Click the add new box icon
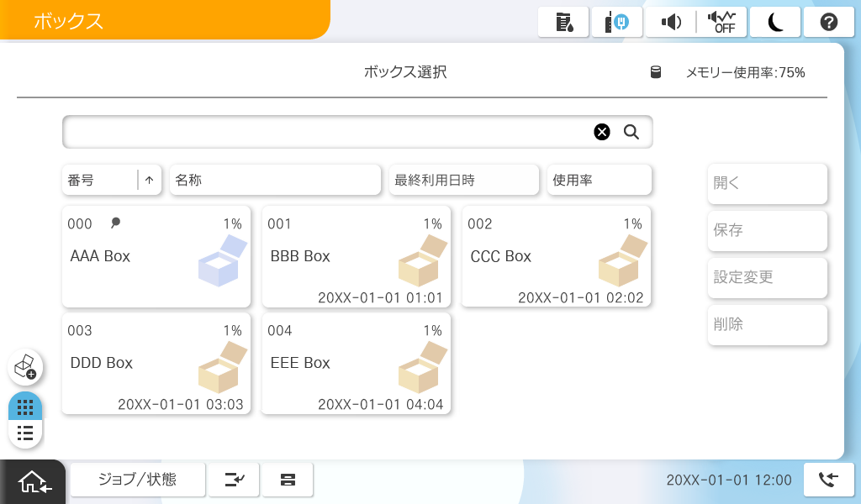The width and height of the screenshot is (861, 504). pos(25,367)
